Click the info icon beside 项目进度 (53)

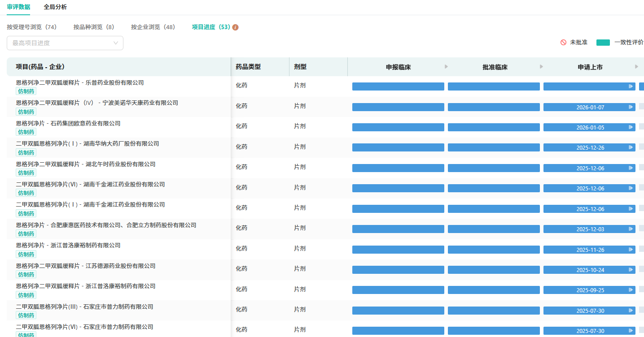[x=236, y=27]
